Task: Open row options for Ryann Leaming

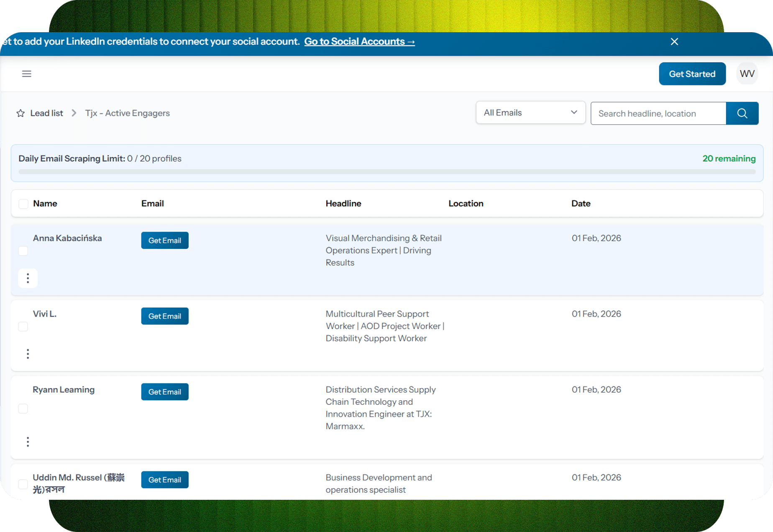Action: [28, 442]
